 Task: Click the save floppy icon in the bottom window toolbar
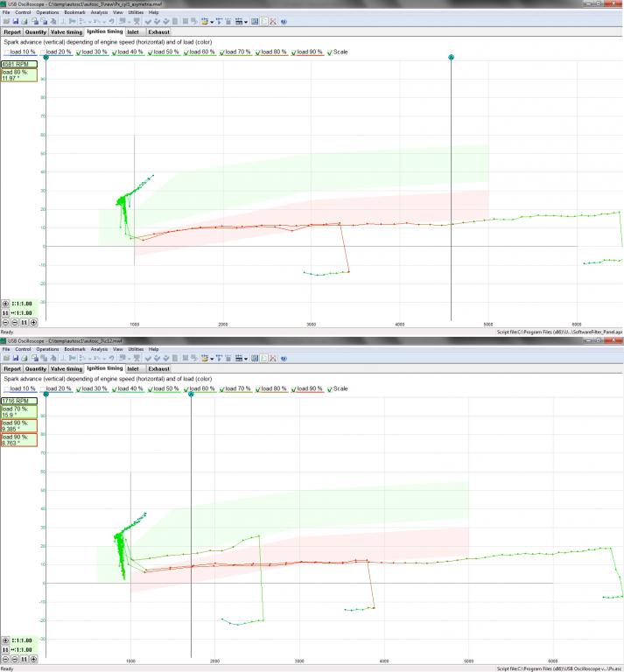pyautogui.click(x=16, y=358)
